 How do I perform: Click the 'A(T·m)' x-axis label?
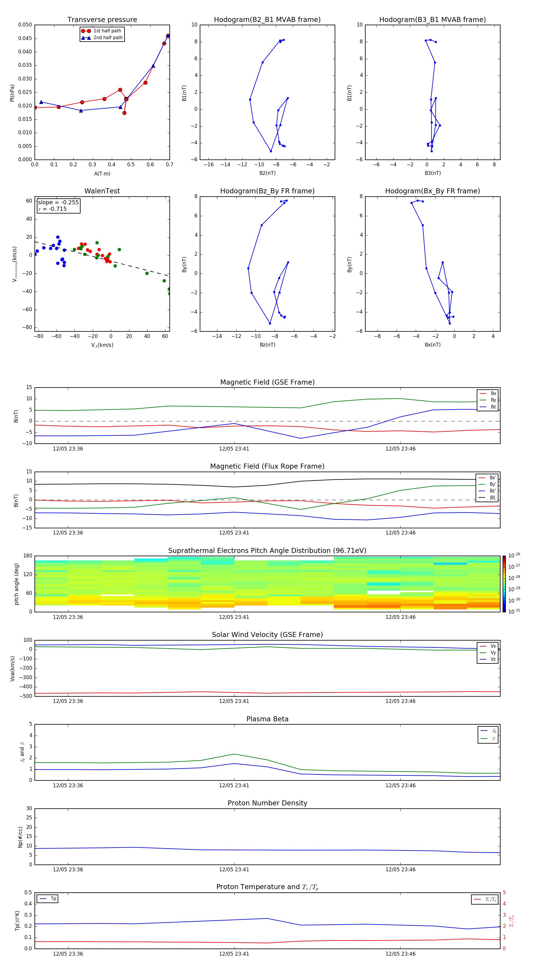pyautogui.click(x=102, y=173)
